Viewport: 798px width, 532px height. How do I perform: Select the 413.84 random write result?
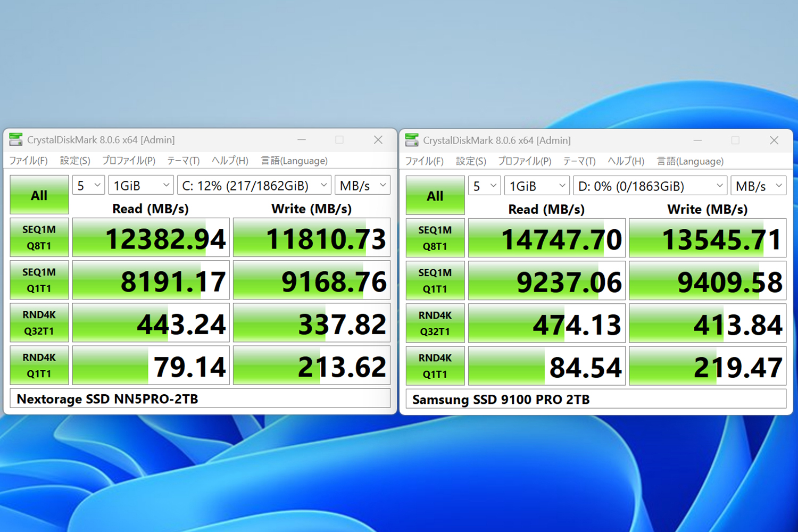[x=708, y=323]
